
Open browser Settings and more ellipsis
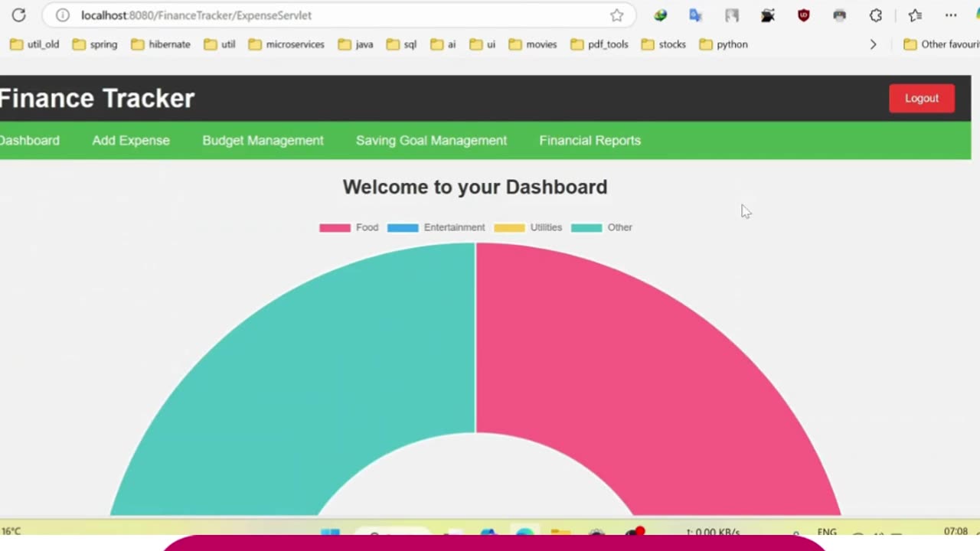[951, 15]
